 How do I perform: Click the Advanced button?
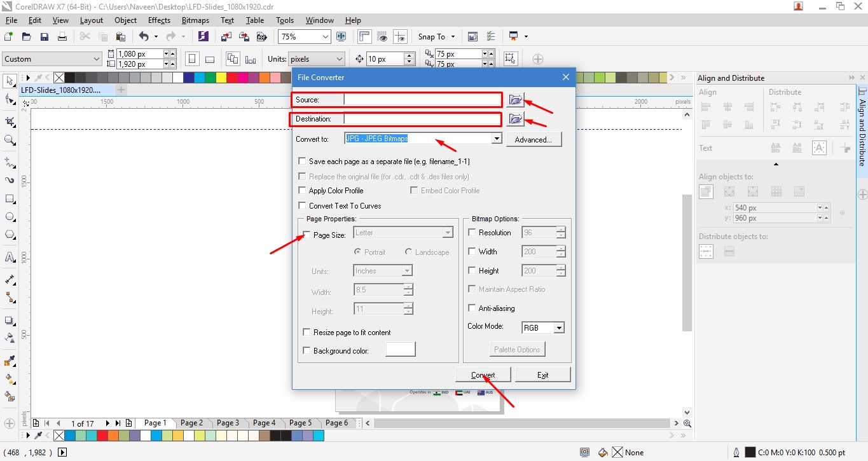click(x=534, y=139)
